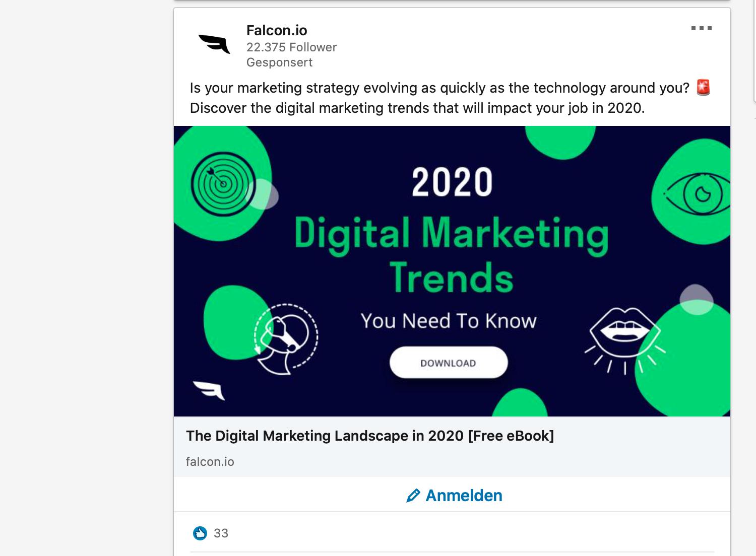
Task: Open The Digital Marketing Landscape eBook link title
Action: pyautogui.click(x=370, y=436)
